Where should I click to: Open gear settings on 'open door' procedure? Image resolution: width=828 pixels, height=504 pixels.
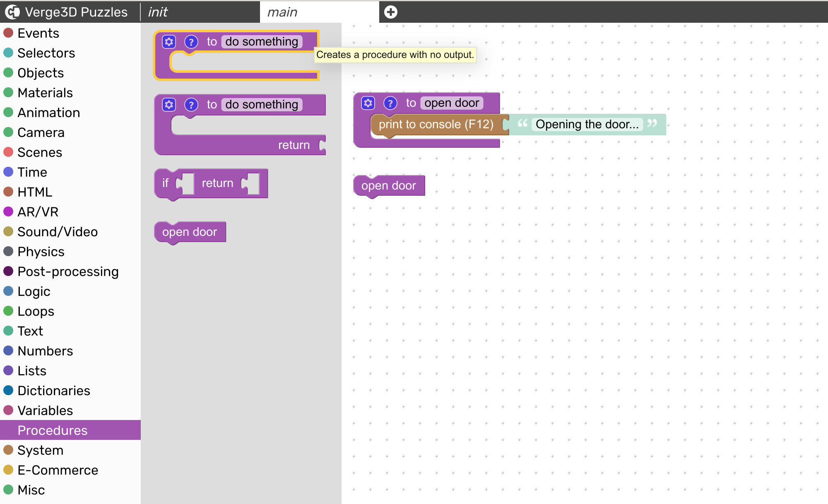[368, 103]
